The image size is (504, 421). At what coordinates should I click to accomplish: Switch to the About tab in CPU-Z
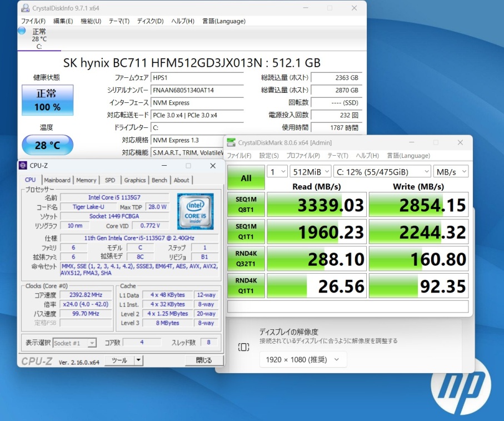click(181, 180)
